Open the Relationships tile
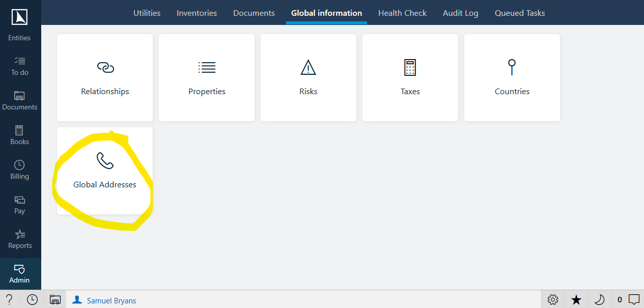 coord(105,77)
